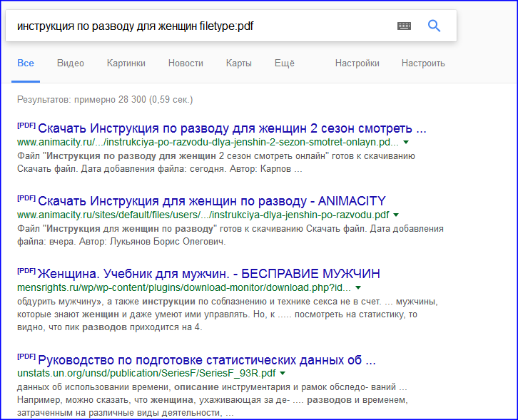Viewport: 518px width, 420px height.
Task: Open result about 2 сезон смотреть
Action: 232,129
